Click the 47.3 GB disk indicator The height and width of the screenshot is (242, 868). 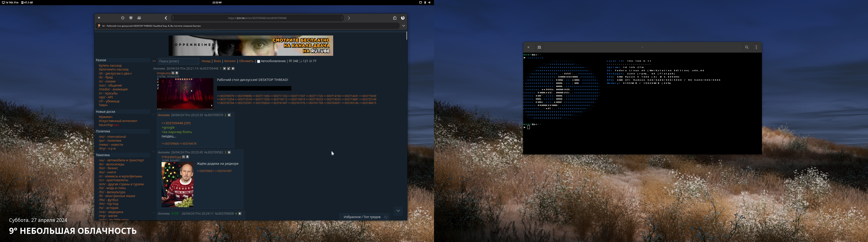click(27, 2)
